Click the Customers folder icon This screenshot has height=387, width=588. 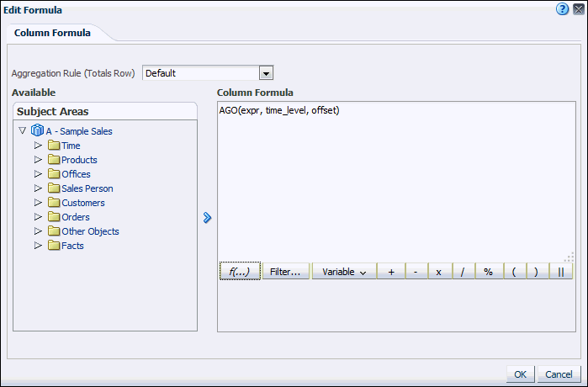point(54,203)
